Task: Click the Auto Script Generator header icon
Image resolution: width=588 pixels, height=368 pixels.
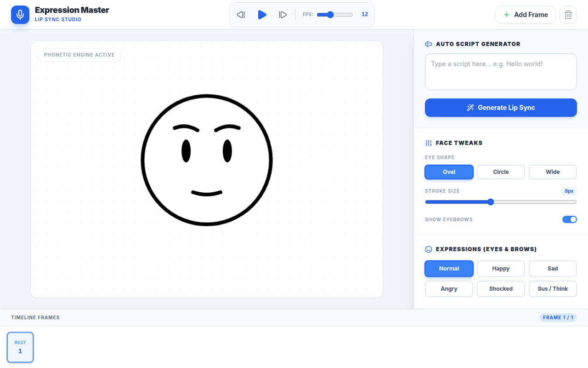Action: [429, 44]
